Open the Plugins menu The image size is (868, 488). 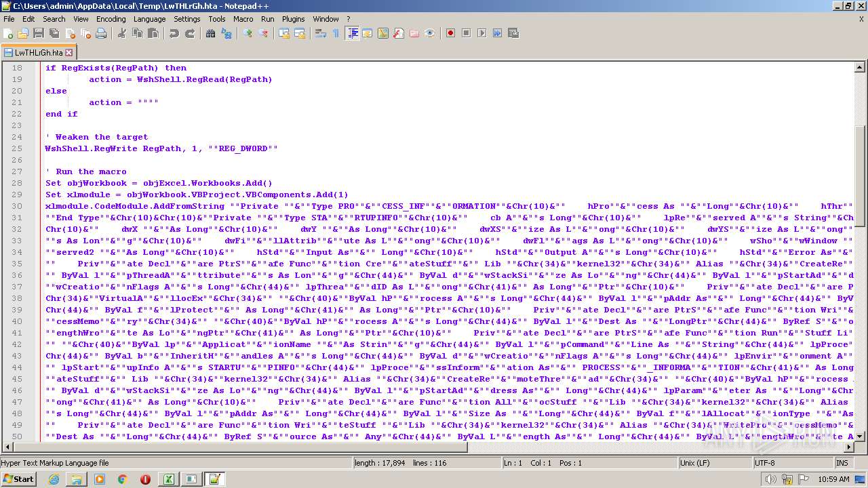[x=294, y=19]
